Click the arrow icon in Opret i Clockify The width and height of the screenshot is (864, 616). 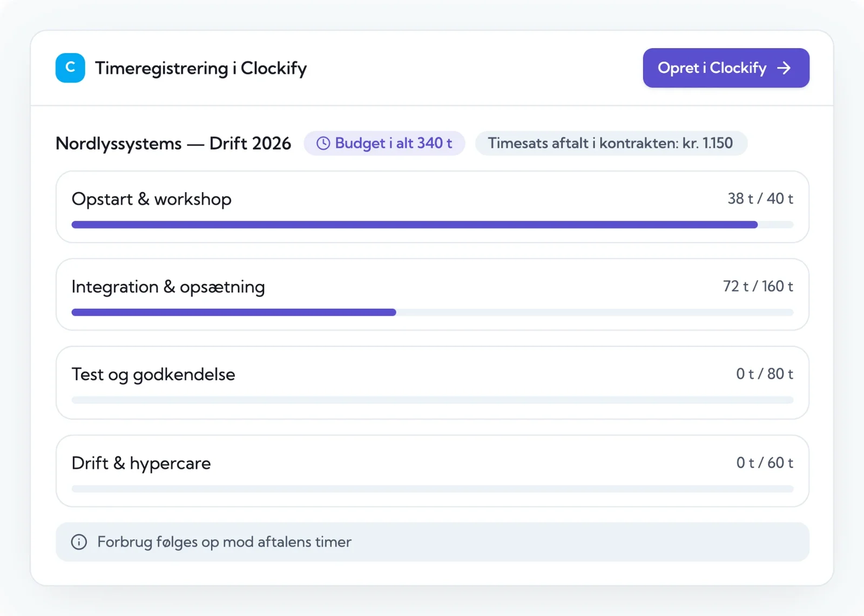[784, 68]
